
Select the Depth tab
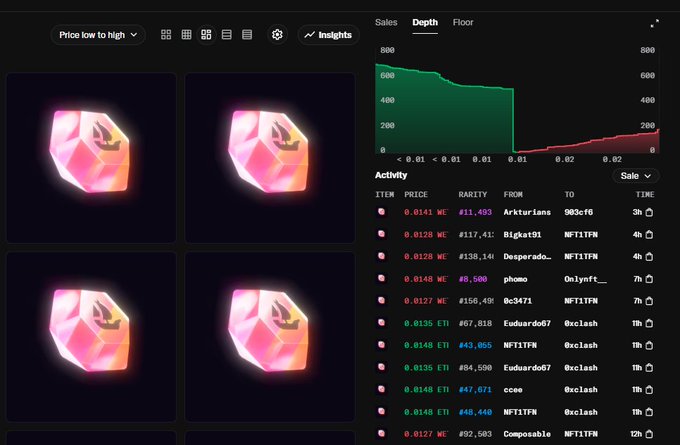click(x=425, y=22)
